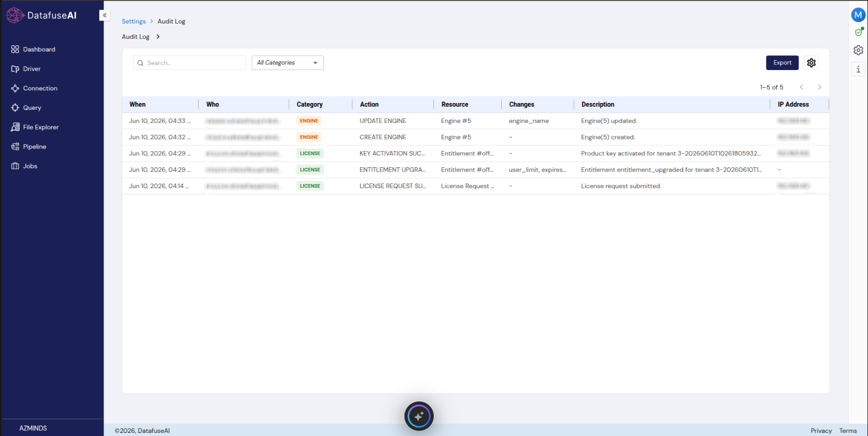This screenshot has height=436, width=868.
Task: Click 'Jun 10, 2026, 04:33' timestamp
Action: [x=159, y=121]
